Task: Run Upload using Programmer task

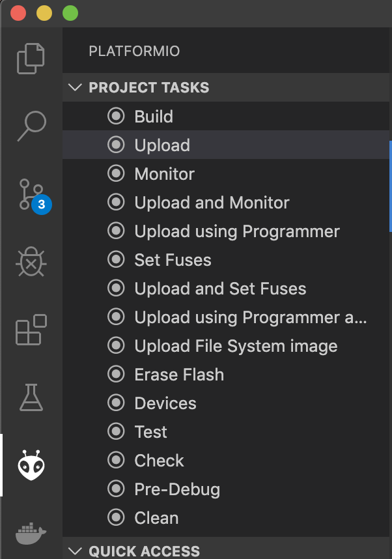Action: [226, 231]
